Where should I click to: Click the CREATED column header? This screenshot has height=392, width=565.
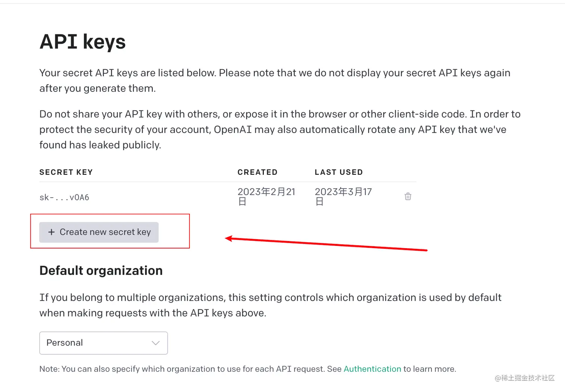(x=257, y=172)
